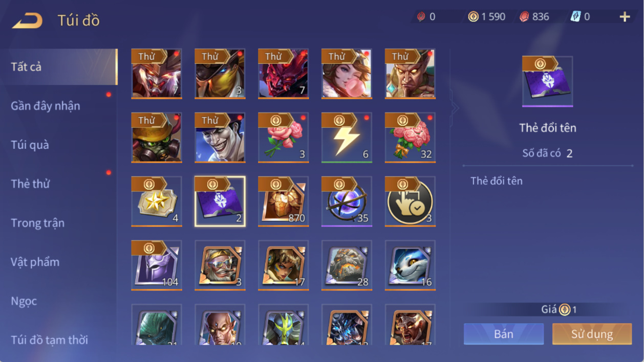Open the Ngọc tab

24,301
